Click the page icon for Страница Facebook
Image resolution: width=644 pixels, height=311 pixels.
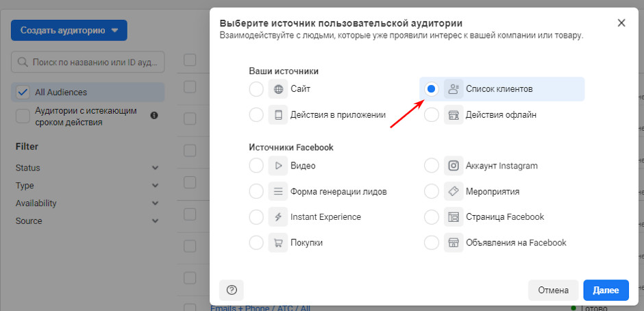[454, 217]
